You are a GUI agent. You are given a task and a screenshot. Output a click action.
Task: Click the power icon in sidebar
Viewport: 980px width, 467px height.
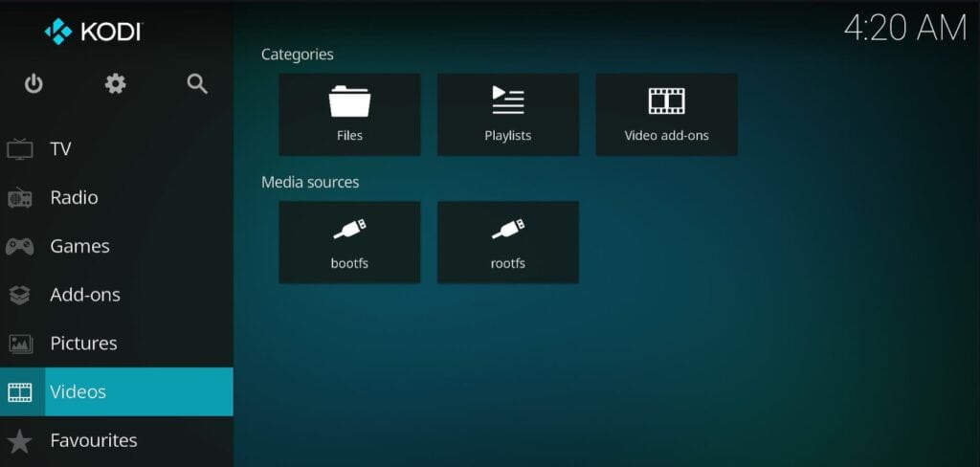pos(33,84)
